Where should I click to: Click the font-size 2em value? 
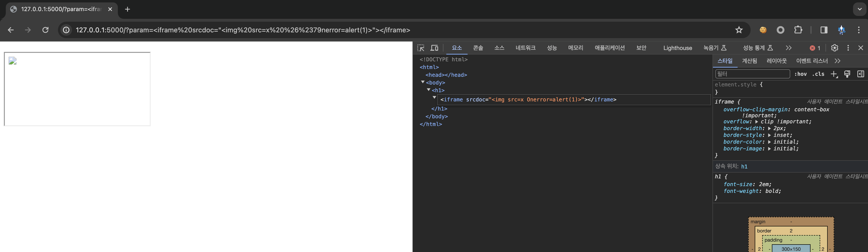764,184
